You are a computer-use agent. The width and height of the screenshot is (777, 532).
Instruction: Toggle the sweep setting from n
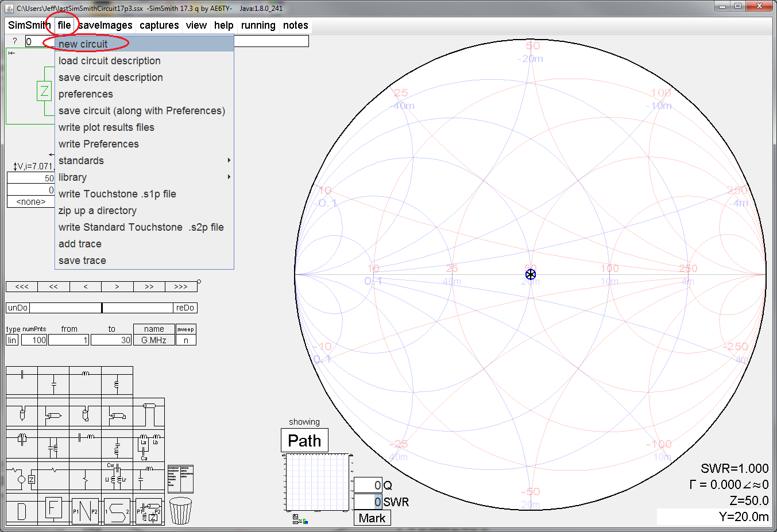pos(186,340)
